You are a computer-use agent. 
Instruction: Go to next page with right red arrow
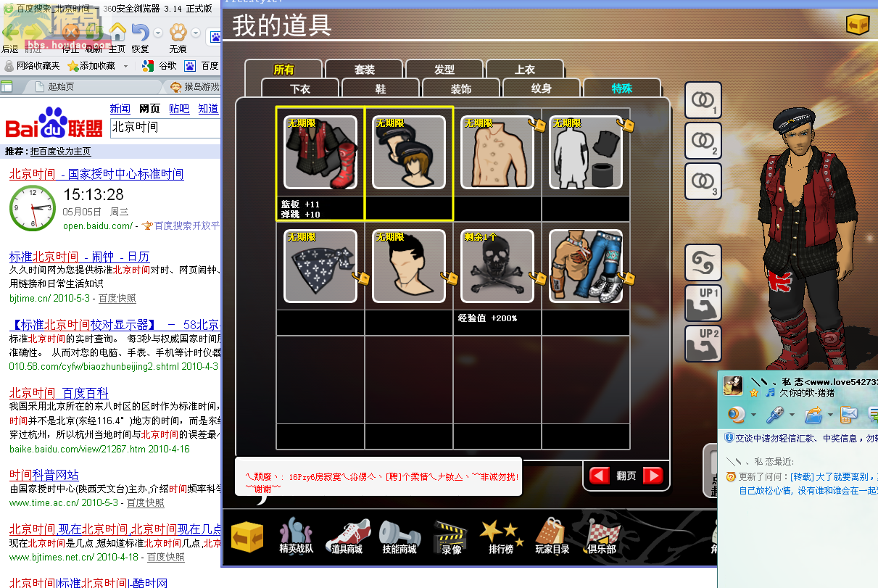653,476
